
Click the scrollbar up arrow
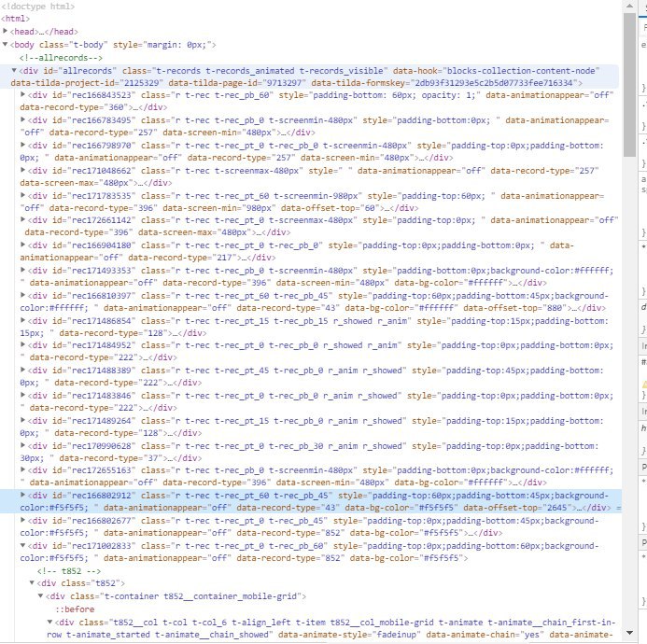pos(629,6)
